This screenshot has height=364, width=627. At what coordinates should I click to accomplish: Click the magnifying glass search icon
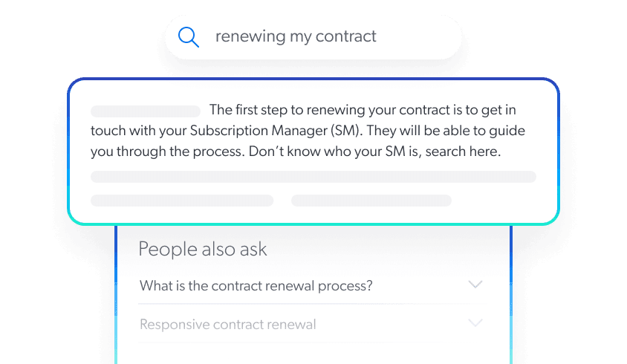[x=189, y=37]
